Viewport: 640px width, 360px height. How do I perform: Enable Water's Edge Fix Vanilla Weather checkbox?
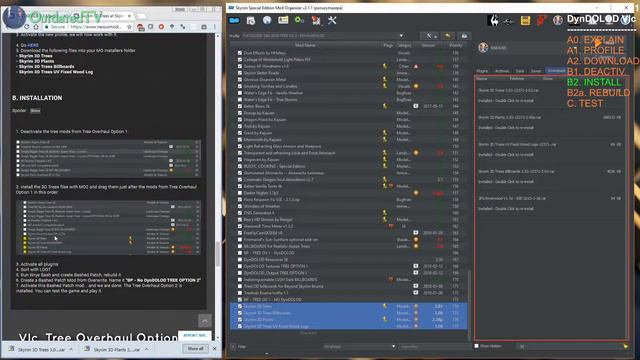tap(240, 93)
